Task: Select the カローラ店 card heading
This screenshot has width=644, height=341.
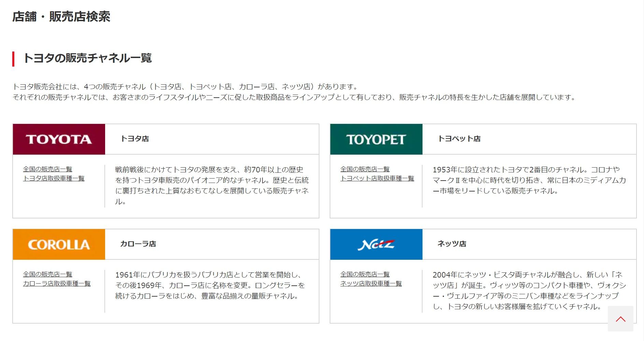Action: (138, 244)
